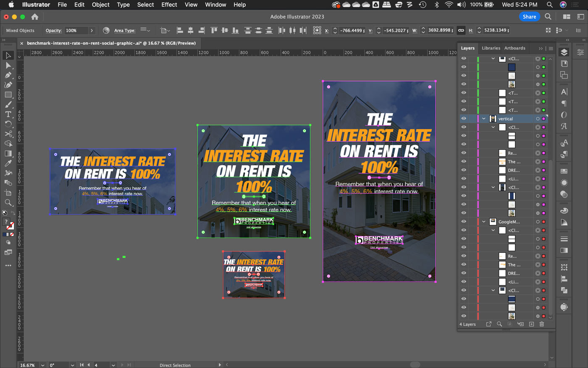This screenshot has width=588, height=368.
Task: Select the Pen tool
Action: tap(8, 75)
